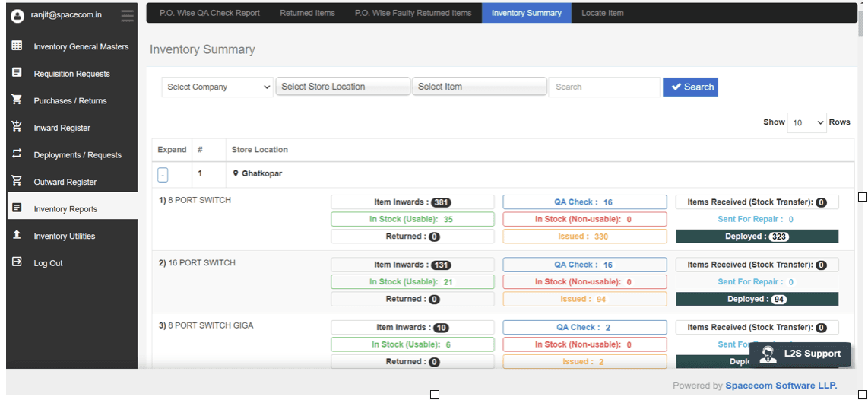Viewport: 868px width, 400px height.
Task: Change the Show rows count dropdown
Action: (806, 122)
